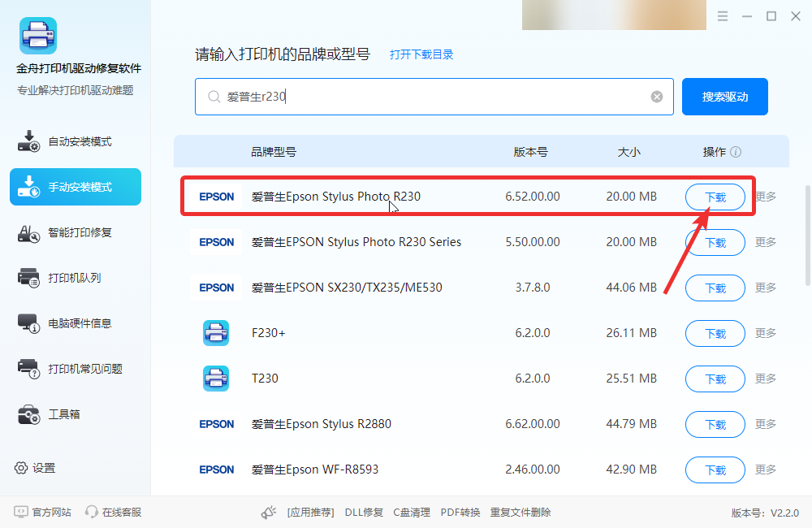Select text 爱普生EPSON SX230/TX235/ME530

(x=347, y=288)
